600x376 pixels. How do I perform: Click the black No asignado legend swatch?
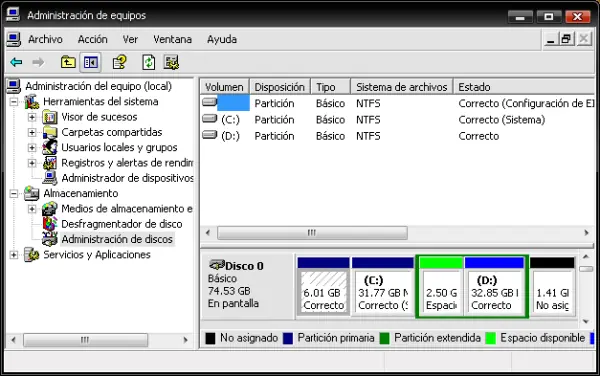pyautogui.click(x=210, y=338)
